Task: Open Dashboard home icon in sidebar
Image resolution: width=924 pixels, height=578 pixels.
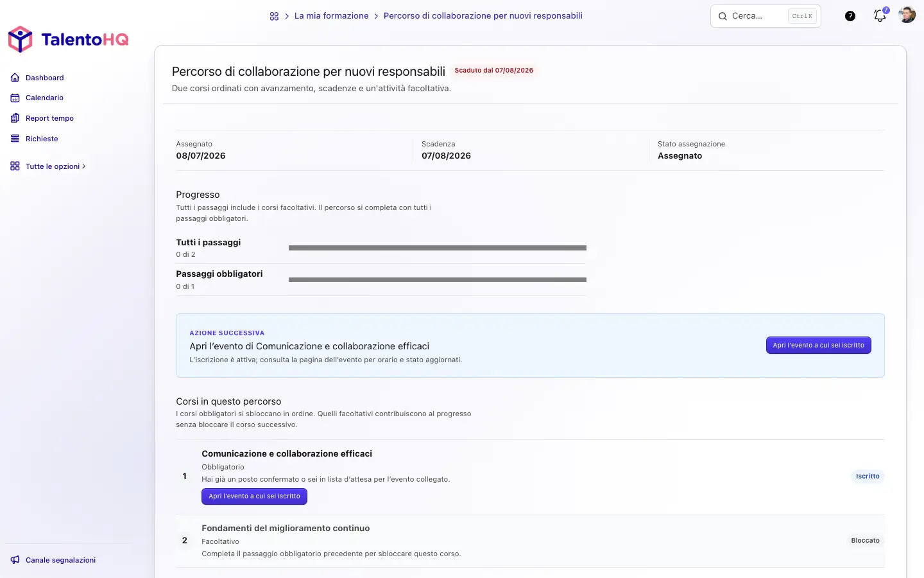Action: tap(15, 78)
